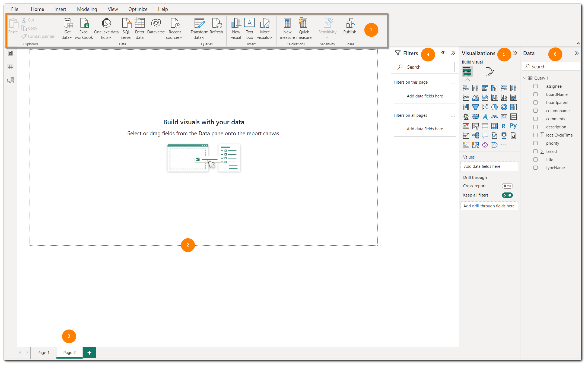This screenshot has width=588, height=367.
Task: Collapse the Query 1 table tree
Action: click(525, 78)
